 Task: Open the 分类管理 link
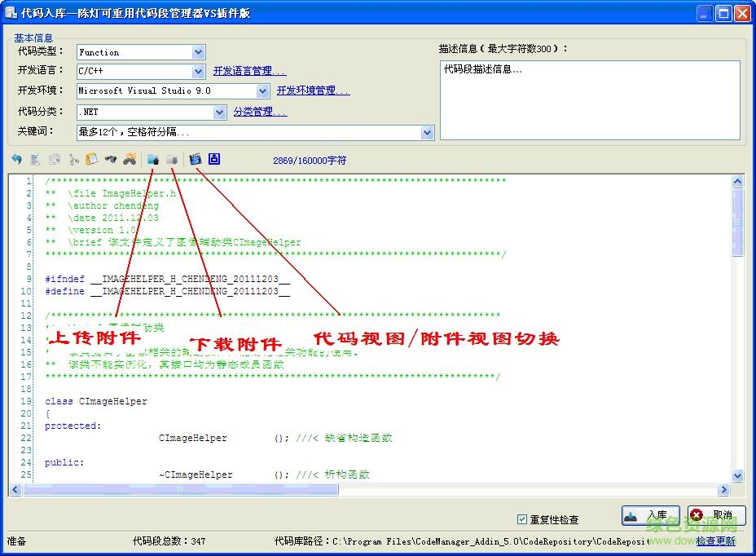(260, 112)
